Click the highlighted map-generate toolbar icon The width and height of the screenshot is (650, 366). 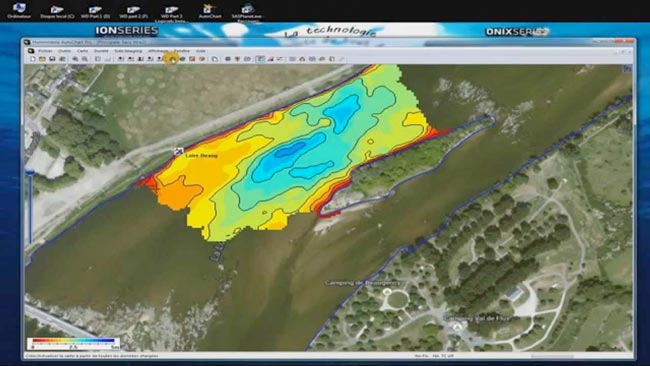pyautogui.click(x=173, y=59)
